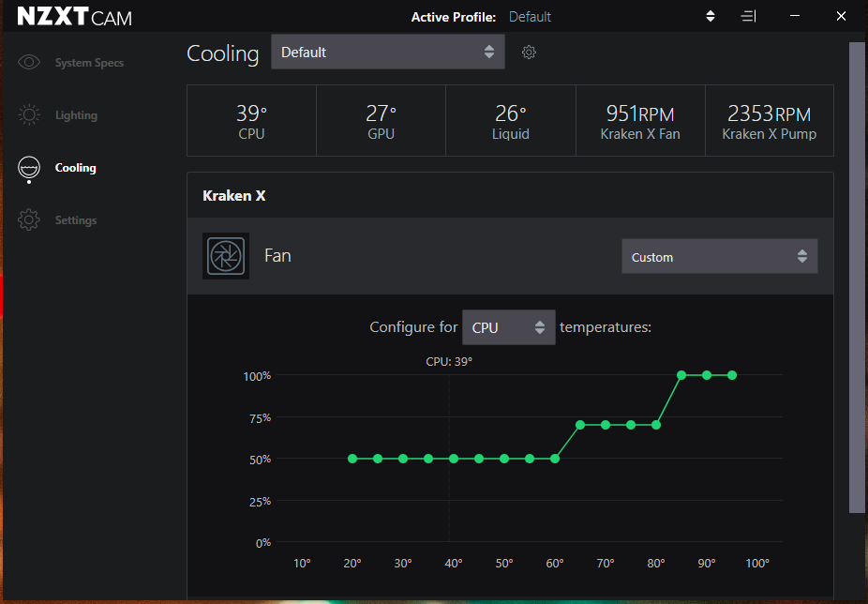Open Lighting sun icon in sidebar
Screen dimensions: 868x604
pyautogui.click(x=29, y=114)
